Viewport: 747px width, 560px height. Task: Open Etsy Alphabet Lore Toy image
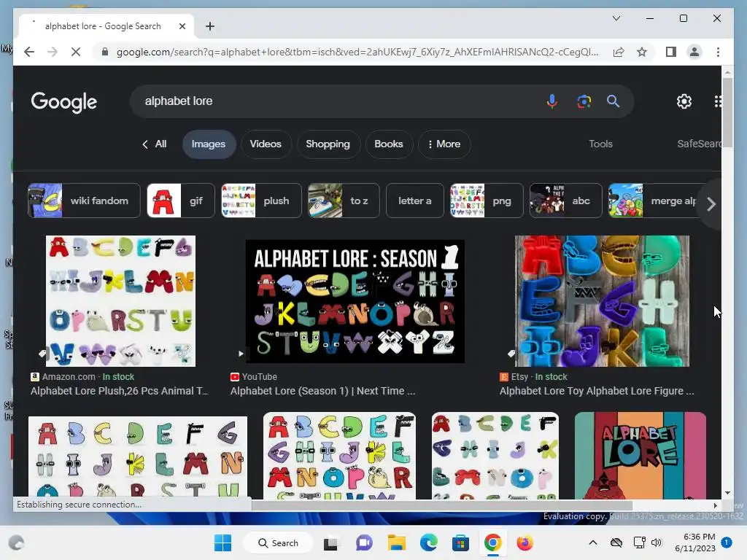point(602,301)
